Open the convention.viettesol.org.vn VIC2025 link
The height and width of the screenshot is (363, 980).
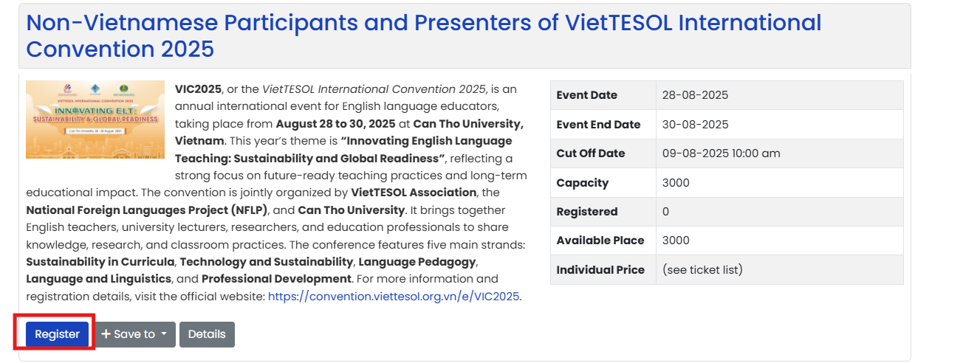point(394,297)
